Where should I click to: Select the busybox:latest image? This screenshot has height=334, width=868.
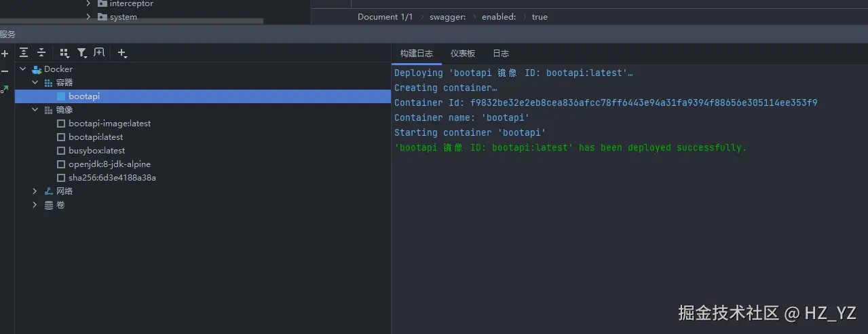(x=96, y=151)
